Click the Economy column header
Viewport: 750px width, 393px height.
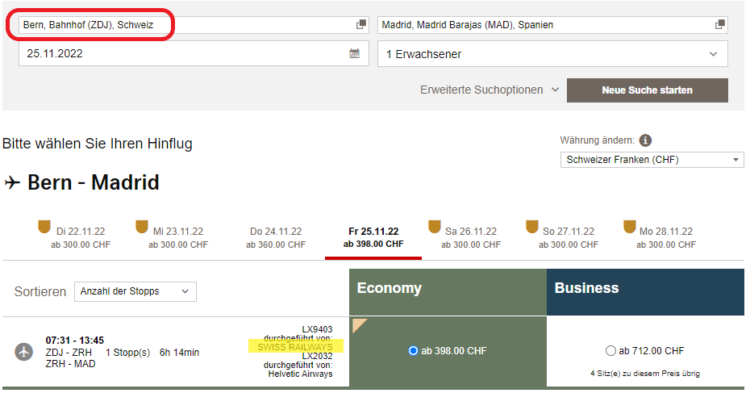point(448,292)
